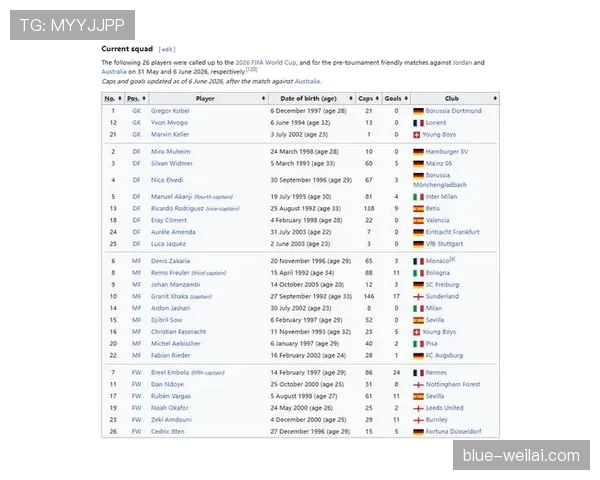This screenshot has height=480, width=600.
Task: Click the Italian flag beside Pisa
Action: (x=418, y=344)
